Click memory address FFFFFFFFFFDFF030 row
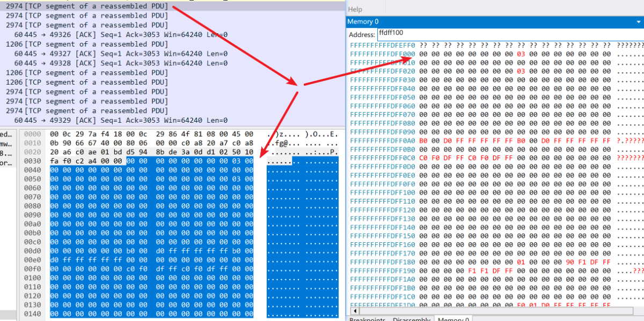This screenshot has width=644, height=321. point(496,80)
